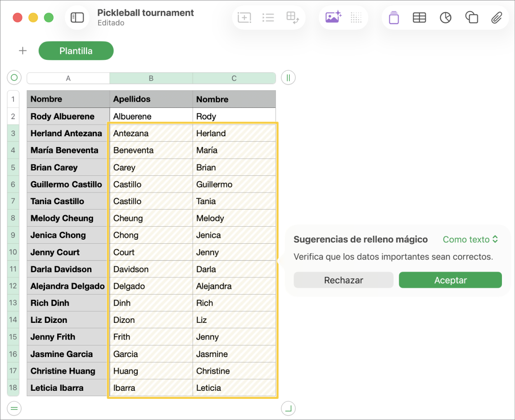Viewport: 515px width, 420px height.
Task: Select row 10 header
Action: pos(13,252)
